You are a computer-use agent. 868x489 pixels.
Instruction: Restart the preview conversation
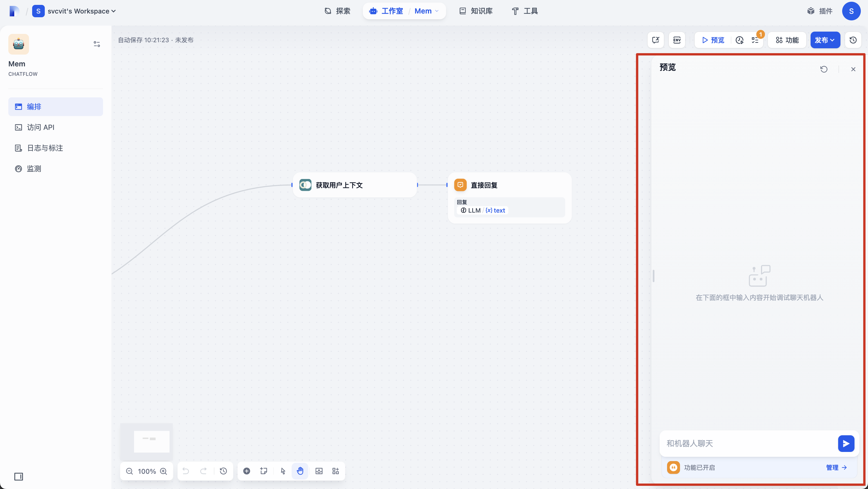point(824,69)
